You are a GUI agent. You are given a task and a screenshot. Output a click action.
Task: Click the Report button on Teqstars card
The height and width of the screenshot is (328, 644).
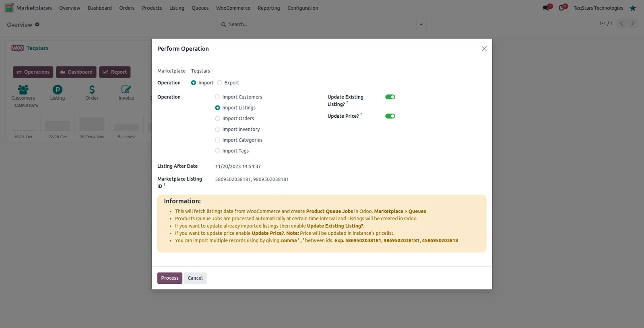pyautogui.click(x=115, y=72)
